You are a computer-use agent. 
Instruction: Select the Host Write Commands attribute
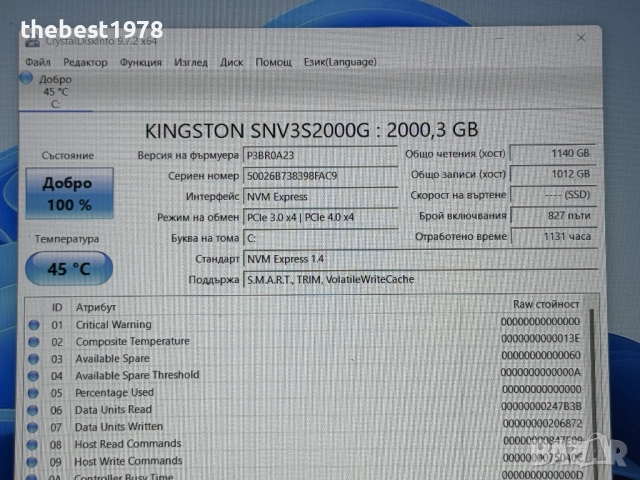pyautogui.click(x=306, y=460)
